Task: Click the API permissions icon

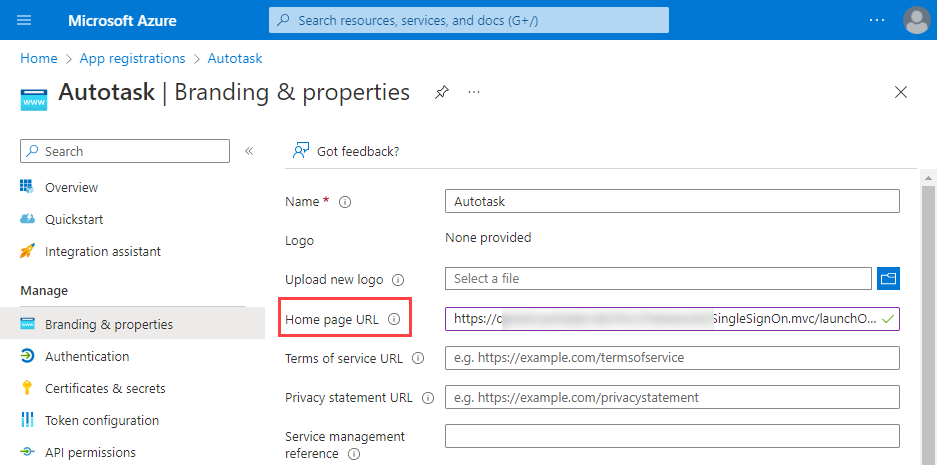Action: tap(27, 452)
